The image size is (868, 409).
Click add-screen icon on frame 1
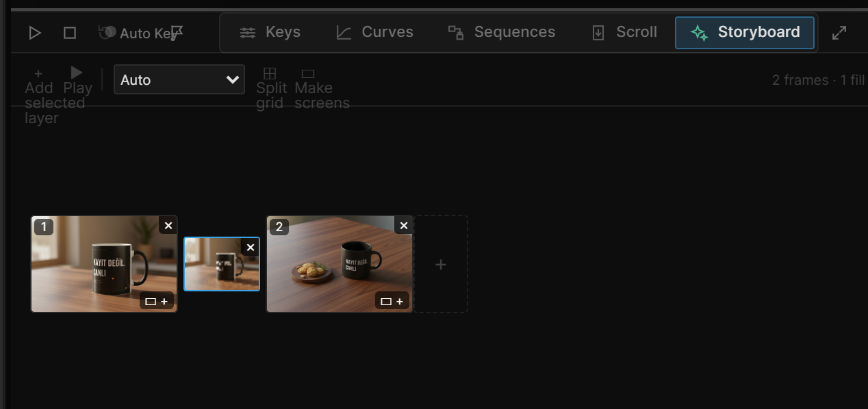[157, 301]
